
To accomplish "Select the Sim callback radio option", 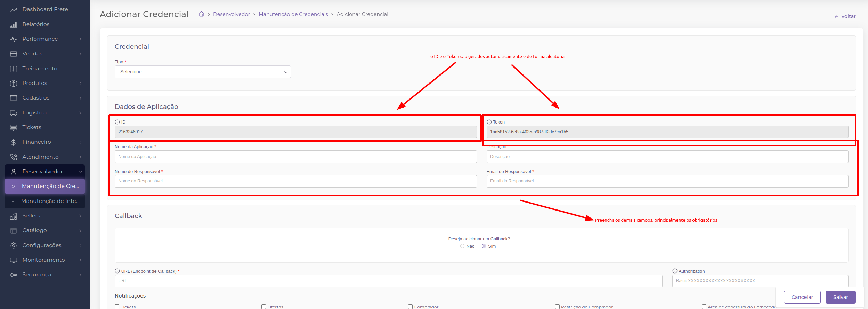I will pos(484,246).
